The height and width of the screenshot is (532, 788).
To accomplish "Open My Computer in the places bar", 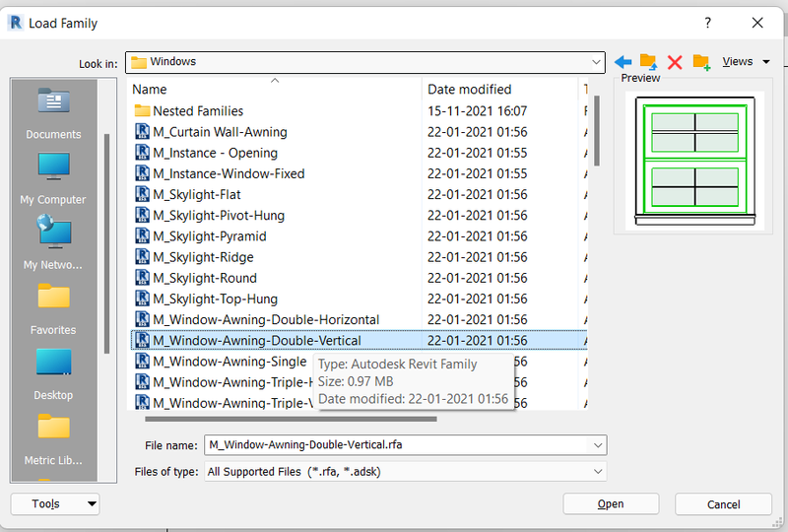I will point(53,178).
